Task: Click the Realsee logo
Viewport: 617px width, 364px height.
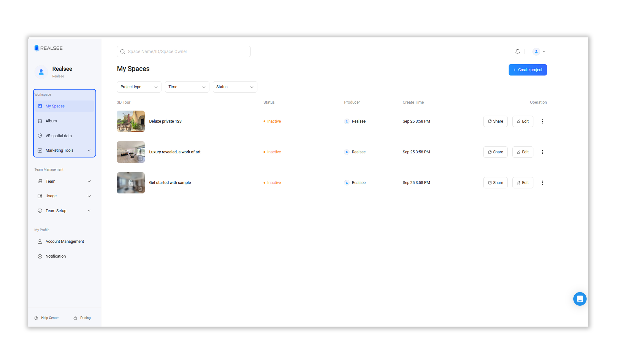Action: pyautogui.click(x=49, y=48)
